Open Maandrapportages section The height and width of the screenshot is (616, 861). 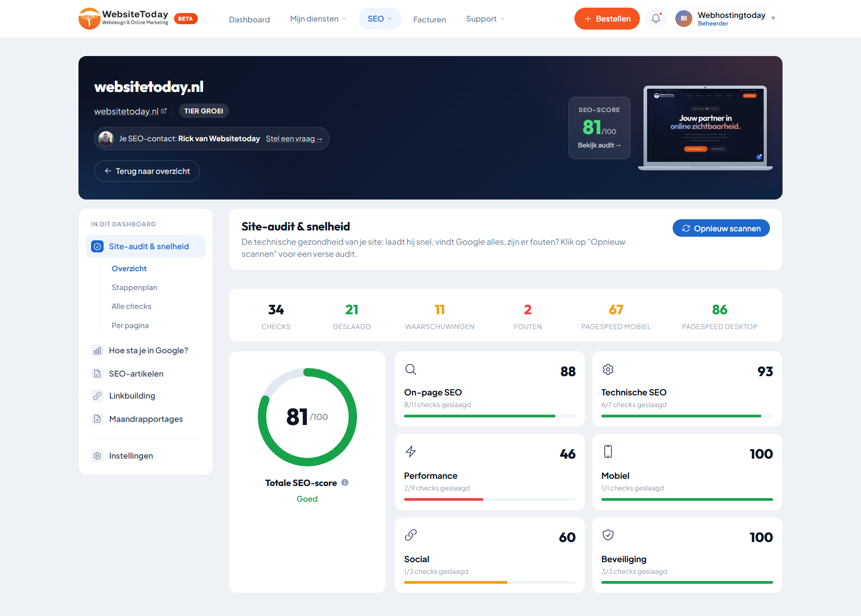(x=146, y=419)
